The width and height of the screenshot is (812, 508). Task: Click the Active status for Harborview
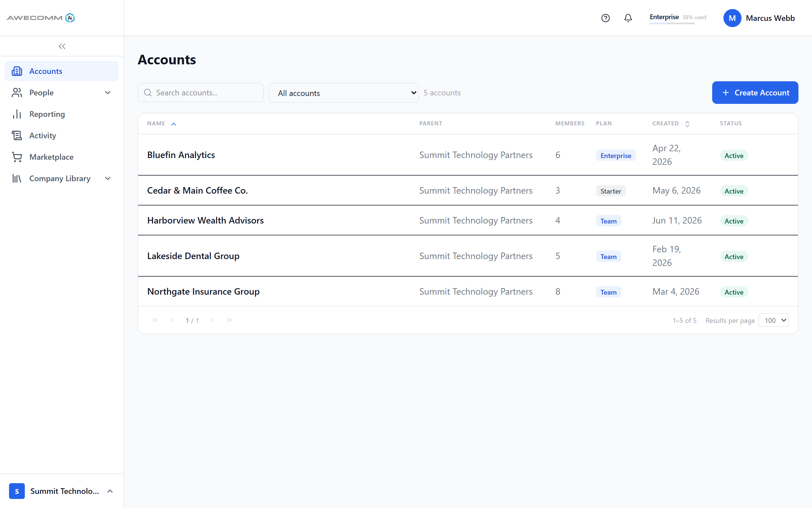734,221
